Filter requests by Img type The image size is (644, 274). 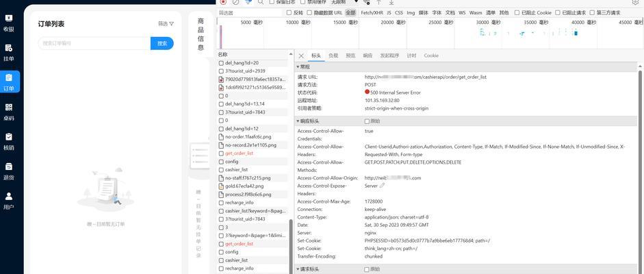click(x=411, y=13)
